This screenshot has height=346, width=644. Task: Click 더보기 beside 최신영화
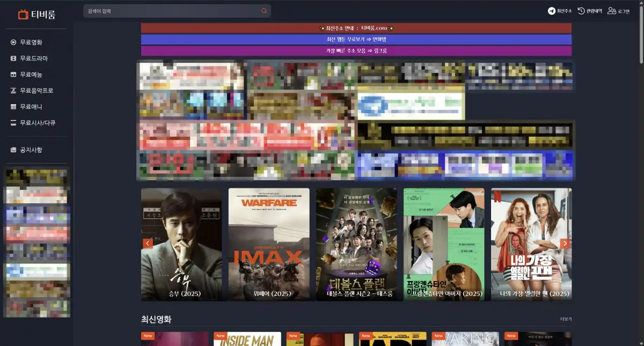[x=566, y=319]
